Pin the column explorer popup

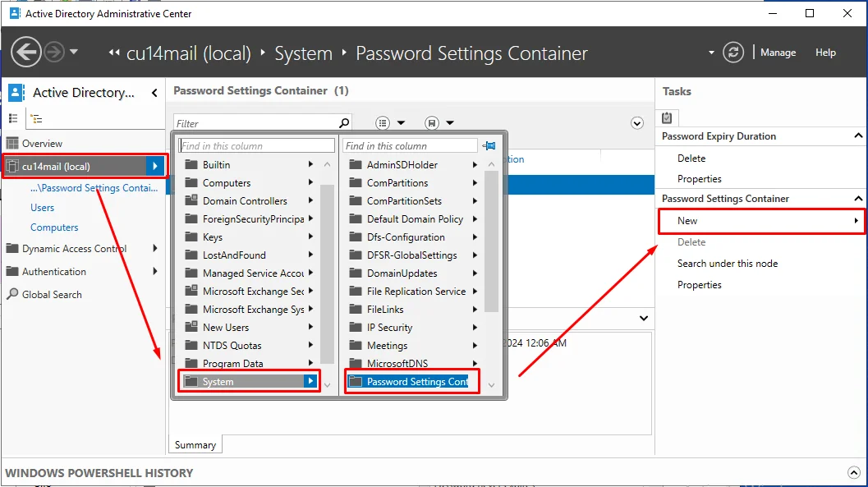click(489, 145)
